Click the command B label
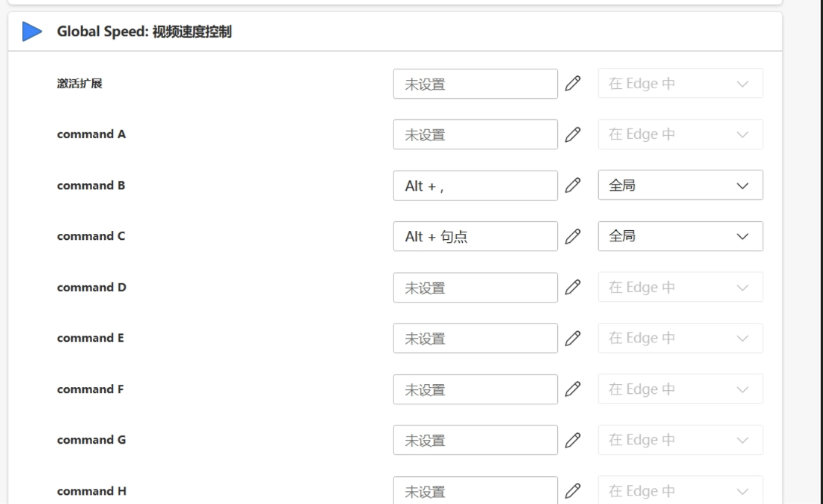Viewport: 823px width, 504px height. [x=91, y=185]
